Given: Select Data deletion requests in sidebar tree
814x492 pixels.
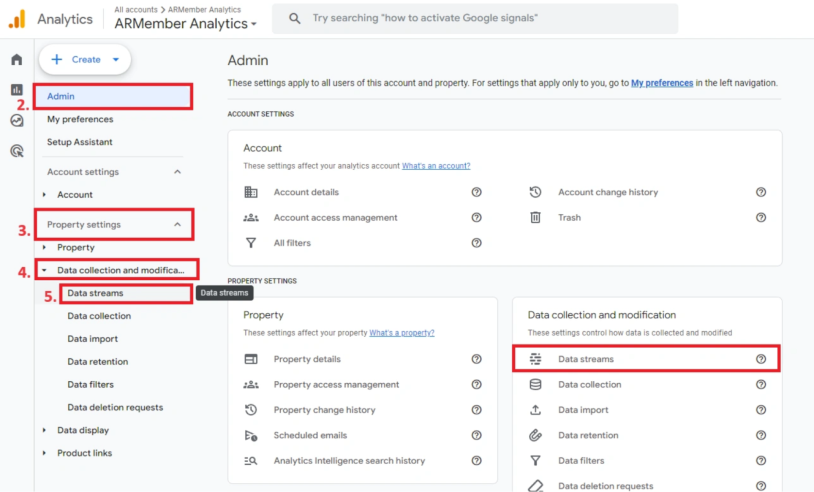Looking at the screenshot, I should [115, 407].
